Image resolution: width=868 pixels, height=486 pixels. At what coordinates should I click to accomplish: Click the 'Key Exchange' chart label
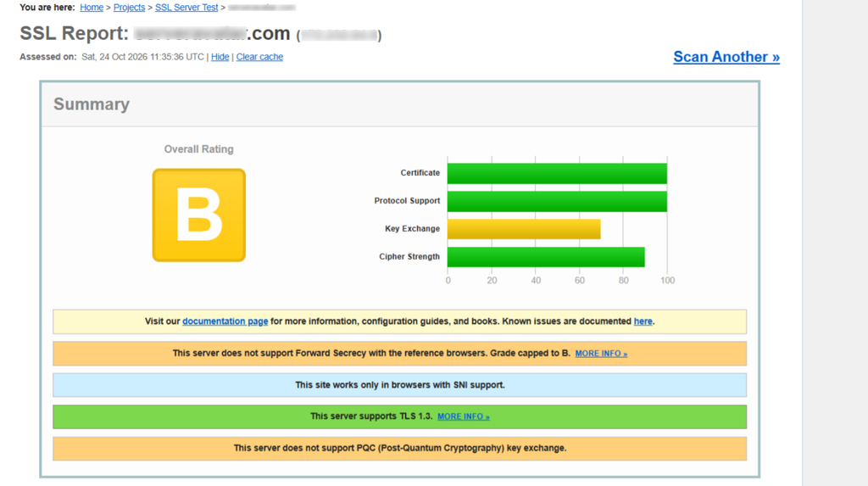413,228
